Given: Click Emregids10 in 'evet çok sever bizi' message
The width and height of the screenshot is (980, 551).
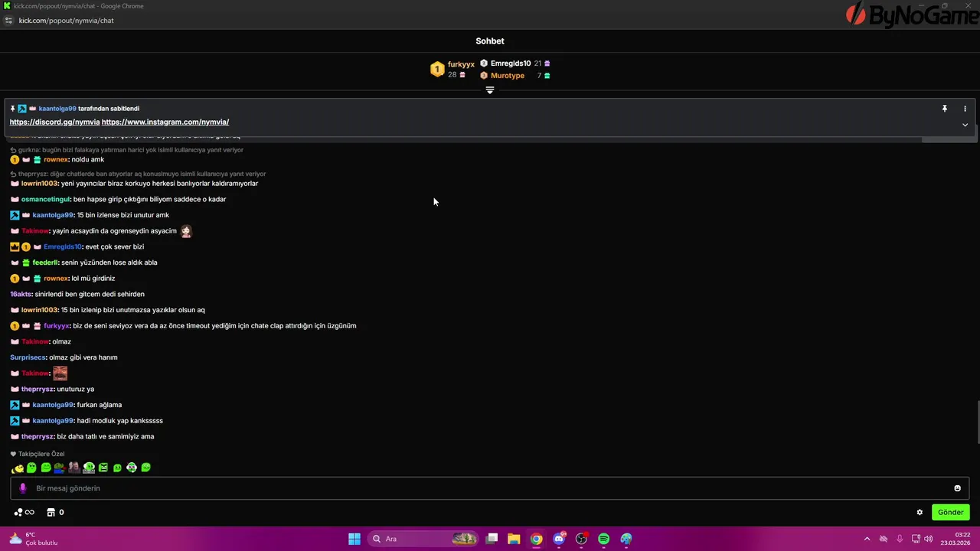Looking at the screenshot, I should click(62, 246).
